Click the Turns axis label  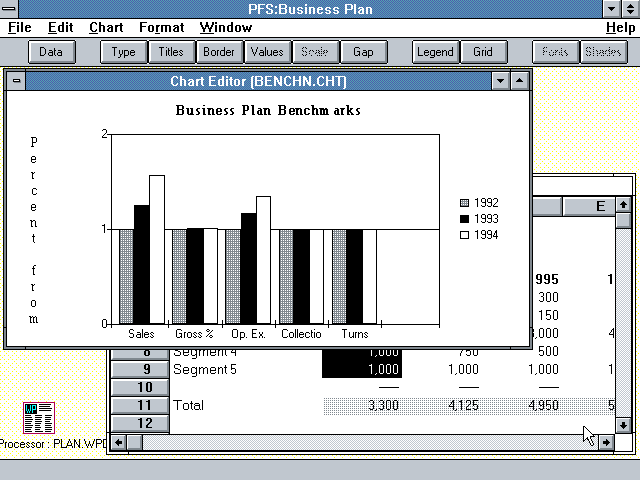pos(355,334)
